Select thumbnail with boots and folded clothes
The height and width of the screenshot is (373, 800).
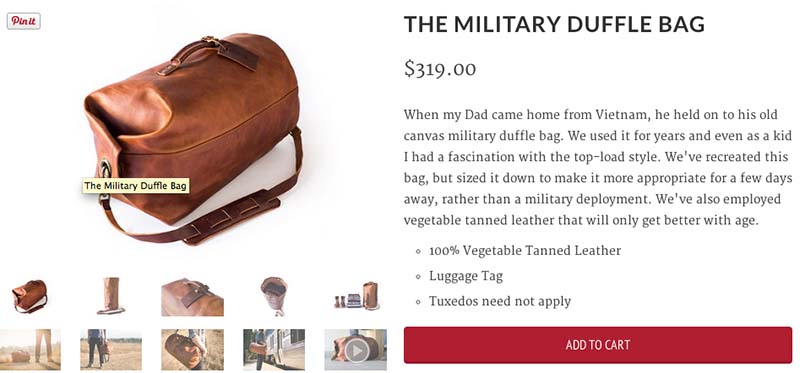pyautogui.click(x=356, y=295)
